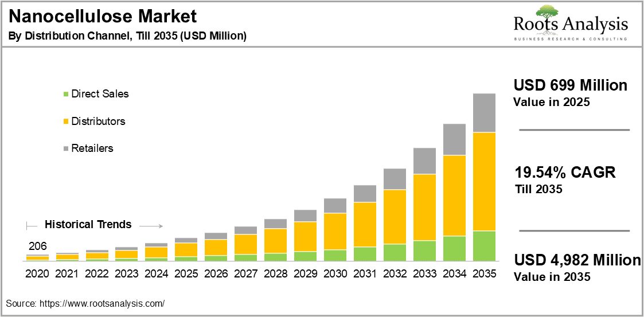The height and width of the screenshot is (317, 644).
Task: Click the green Direct Sales segment of 2032 bar
Action: pyautogui.click(x=395, y=253)
